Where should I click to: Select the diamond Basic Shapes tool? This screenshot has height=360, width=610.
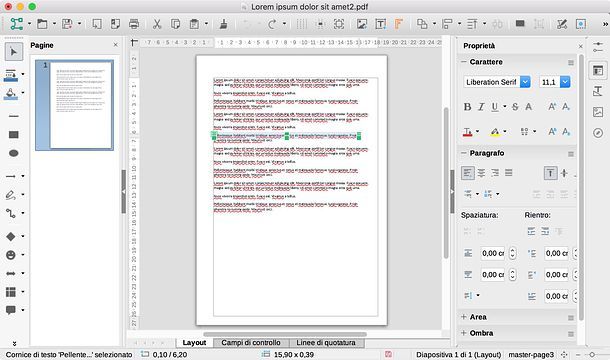[11, 236]
